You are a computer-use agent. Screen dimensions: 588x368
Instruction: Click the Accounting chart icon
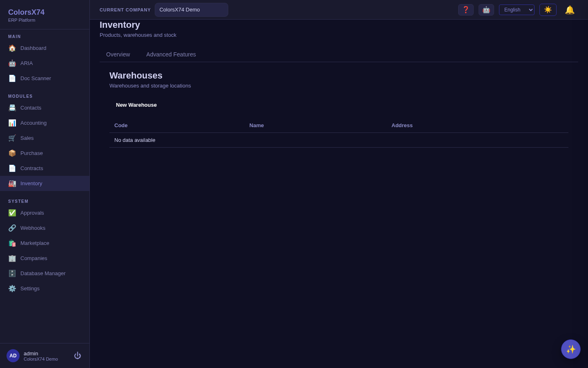pos(12,123)
